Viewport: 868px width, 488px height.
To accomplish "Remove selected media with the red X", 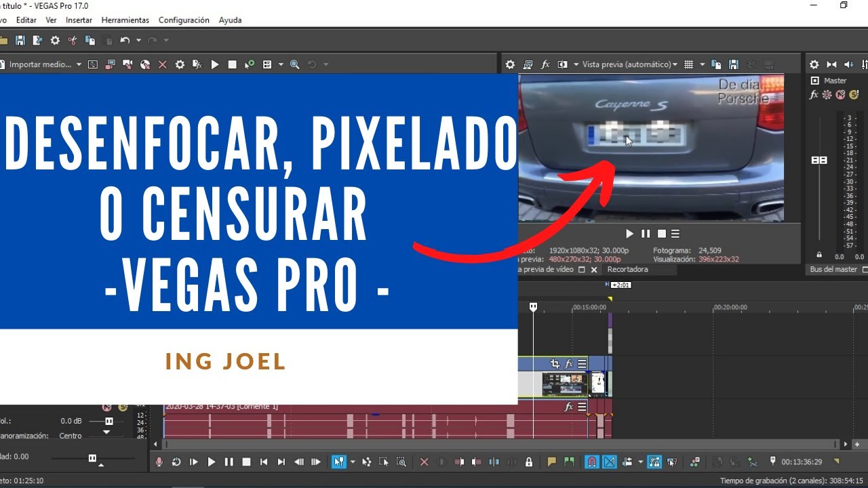I will pos(162,64).
